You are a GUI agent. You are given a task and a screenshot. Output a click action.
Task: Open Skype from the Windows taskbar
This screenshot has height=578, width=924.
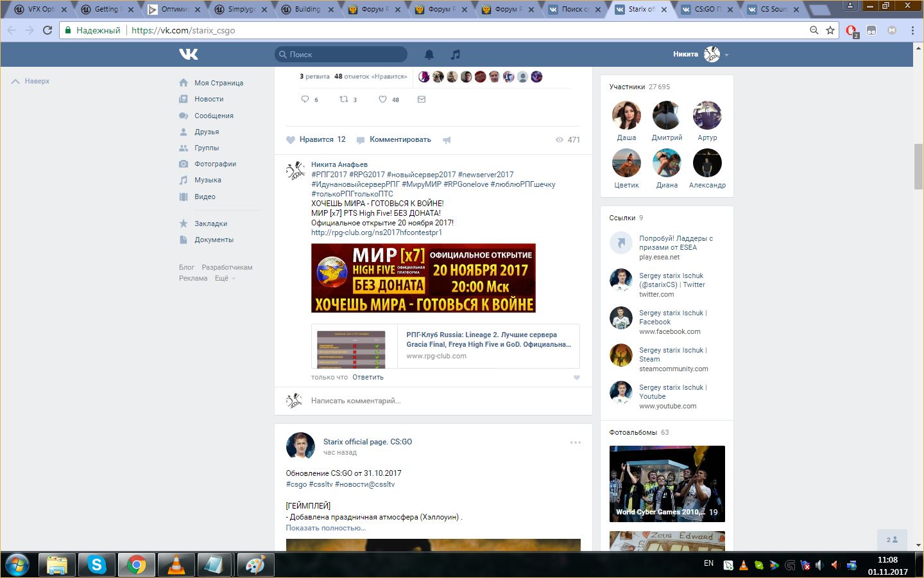97,565
